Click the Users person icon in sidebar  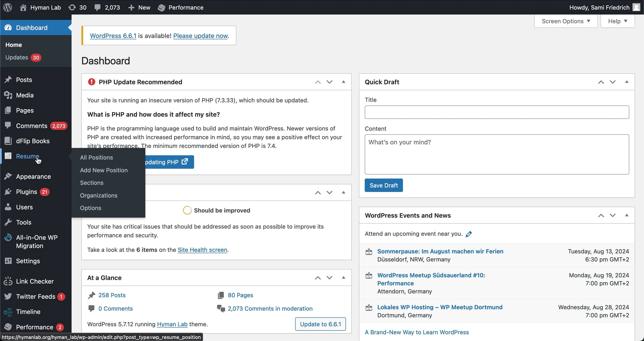point(8,207)
